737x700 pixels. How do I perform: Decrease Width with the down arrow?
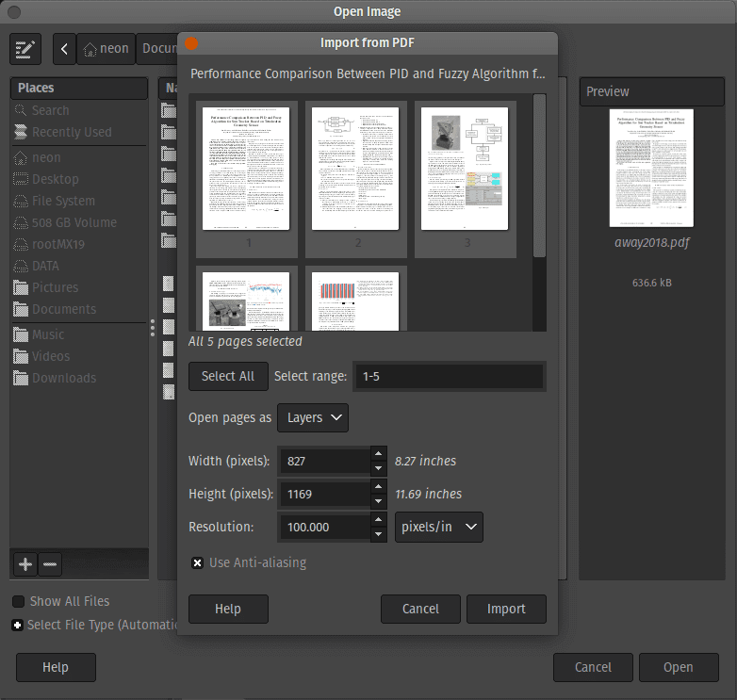[x=378, y=468]
